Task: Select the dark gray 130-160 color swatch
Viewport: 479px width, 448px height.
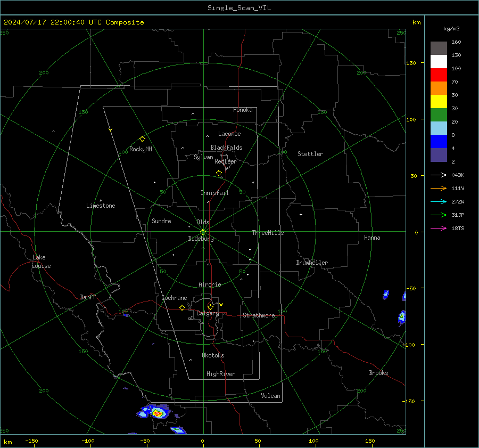Action: click(439, 48)
